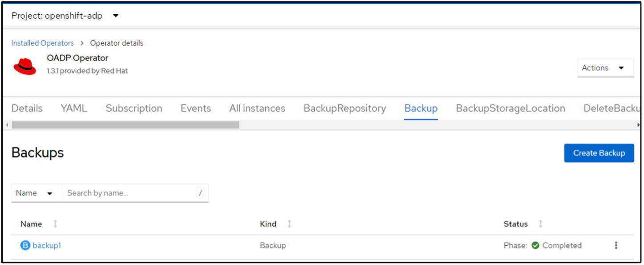Sort by Status column arrows icon
The image size is (644, 265).
pos(541,224)
